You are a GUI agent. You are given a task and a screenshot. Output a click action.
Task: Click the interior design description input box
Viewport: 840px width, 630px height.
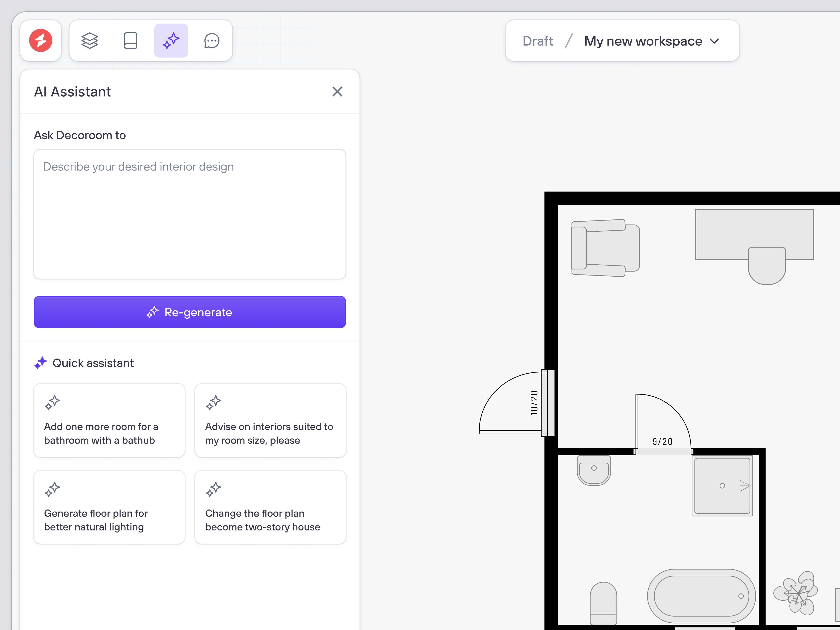189,215
